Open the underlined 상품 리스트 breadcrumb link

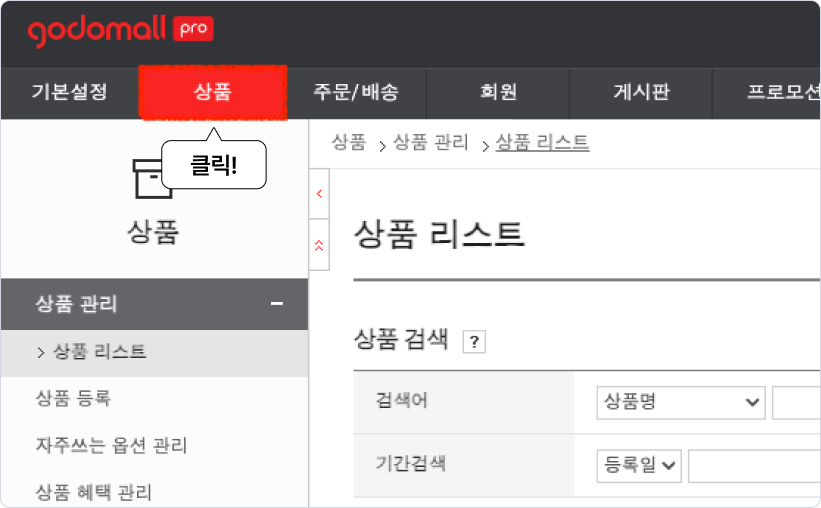[542, 142]
